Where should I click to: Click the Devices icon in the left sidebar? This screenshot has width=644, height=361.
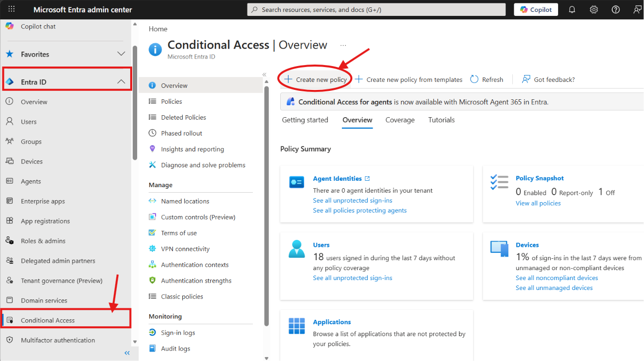(9, 161)
